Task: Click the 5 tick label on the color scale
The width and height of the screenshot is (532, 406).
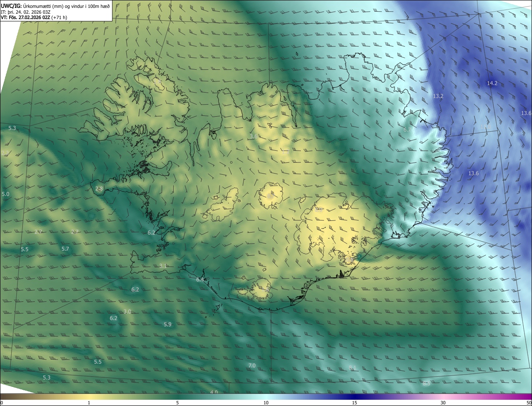Action: [177, 403]
